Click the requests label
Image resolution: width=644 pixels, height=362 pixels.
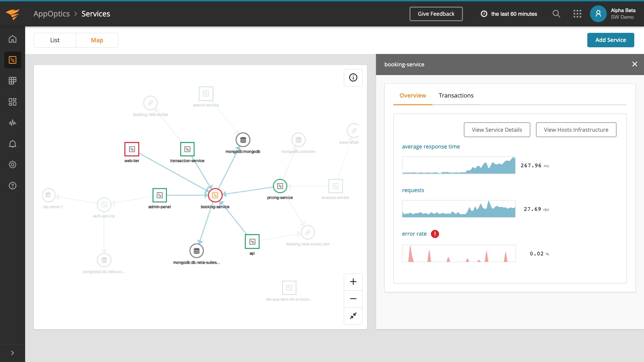413,190
